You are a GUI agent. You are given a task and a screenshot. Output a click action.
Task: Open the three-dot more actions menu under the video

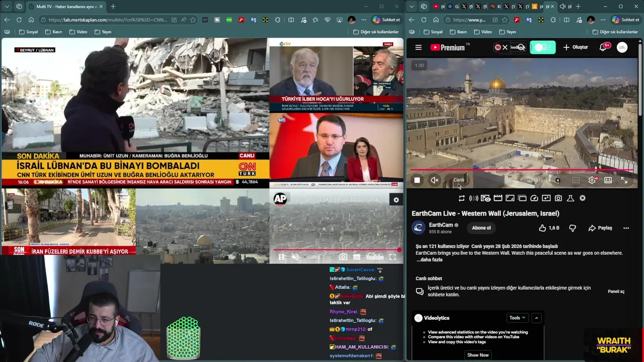[626, 228]
